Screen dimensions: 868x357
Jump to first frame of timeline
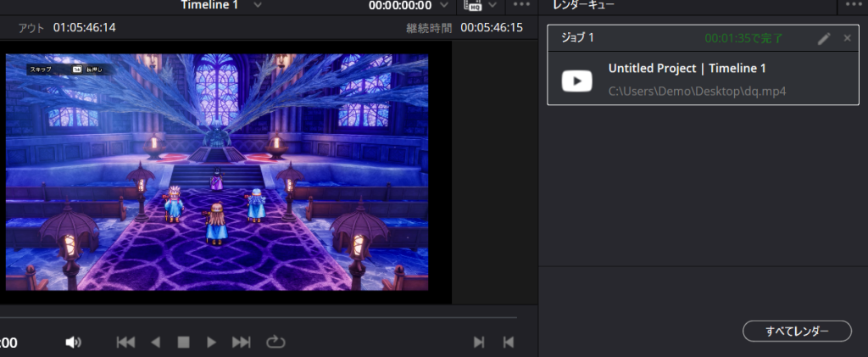pos(125,342)
